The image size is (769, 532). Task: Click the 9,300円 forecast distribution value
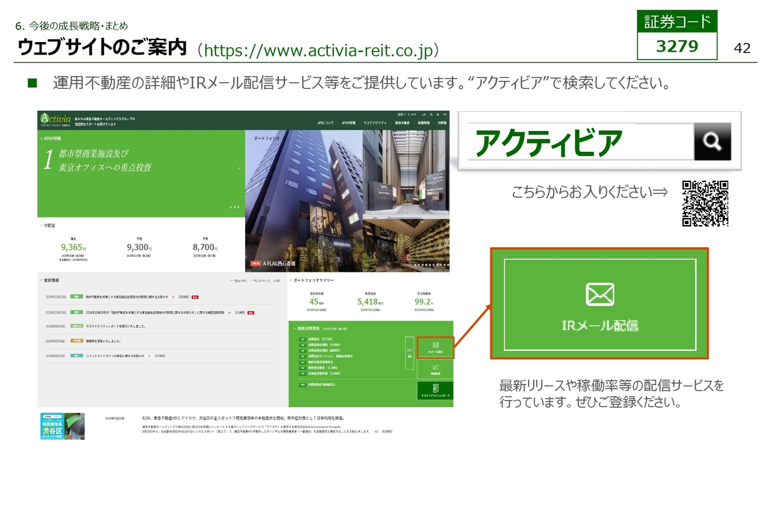click(x=139, y=247)
